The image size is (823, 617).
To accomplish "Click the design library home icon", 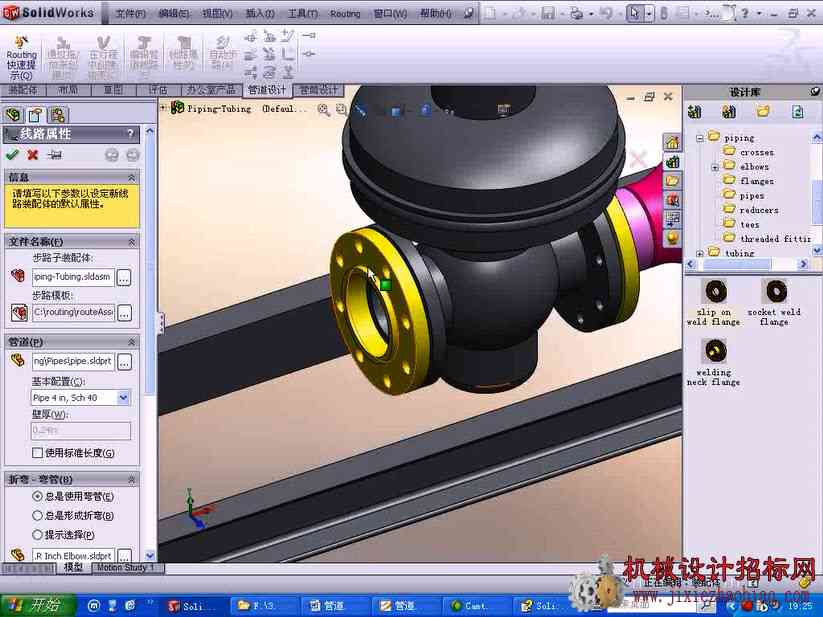I will [672, 142].
